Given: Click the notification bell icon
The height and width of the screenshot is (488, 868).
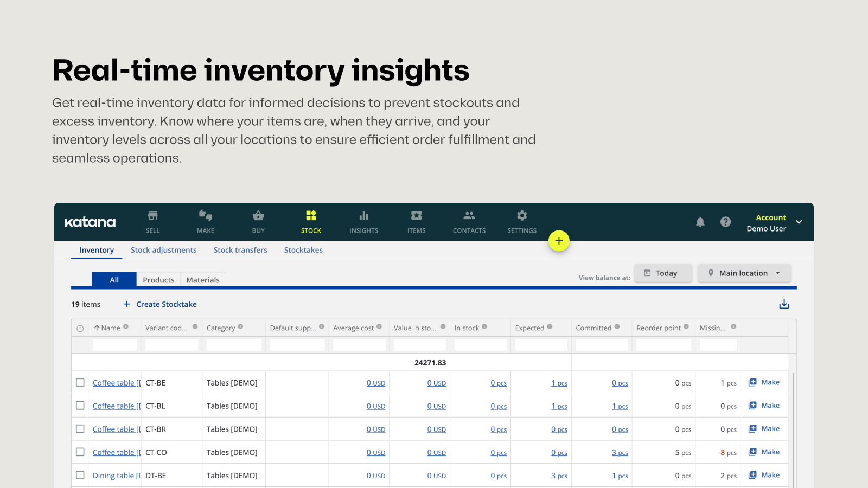Looking at the screenshot, I should click(700, 222).
